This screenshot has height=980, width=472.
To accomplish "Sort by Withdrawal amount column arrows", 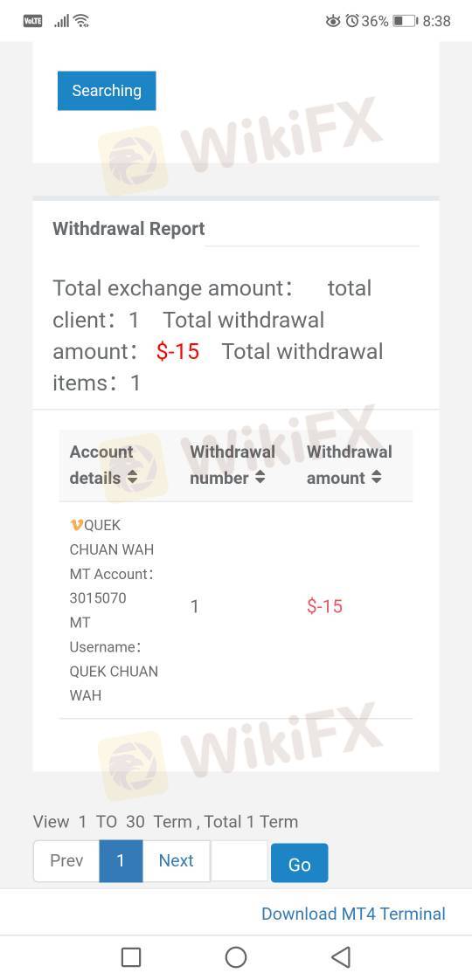I will tap(376, 478).
